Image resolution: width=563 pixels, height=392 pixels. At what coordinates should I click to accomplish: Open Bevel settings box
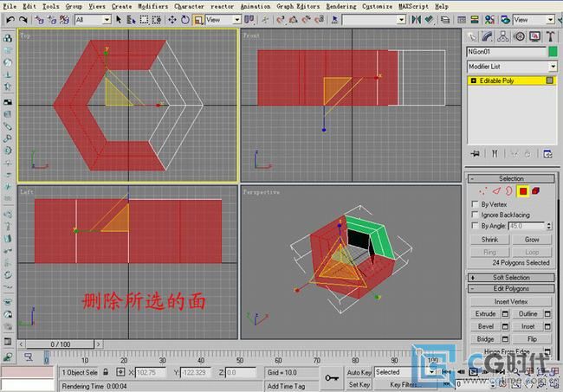coord(505,326)
